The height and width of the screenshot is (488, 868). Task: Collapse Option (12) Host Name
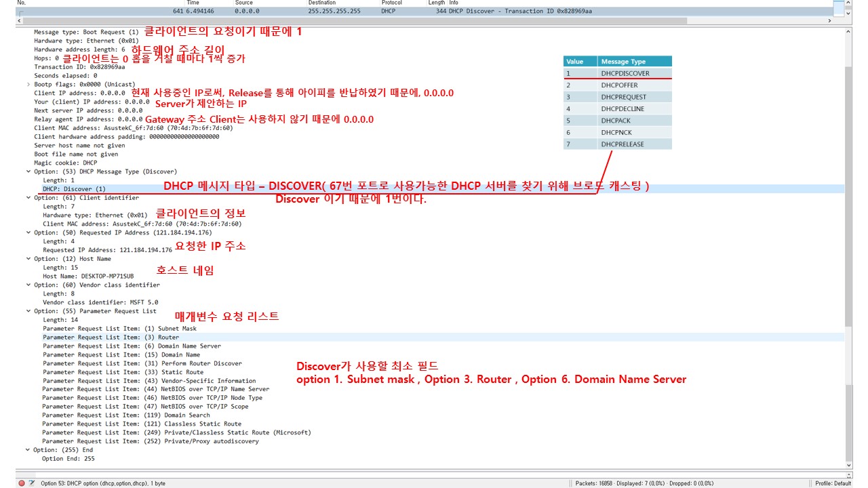click(28, 259)
